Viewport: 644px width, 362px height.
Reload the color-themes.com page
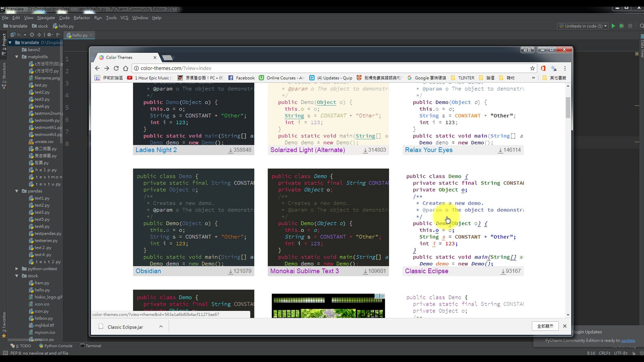point(116,68)
